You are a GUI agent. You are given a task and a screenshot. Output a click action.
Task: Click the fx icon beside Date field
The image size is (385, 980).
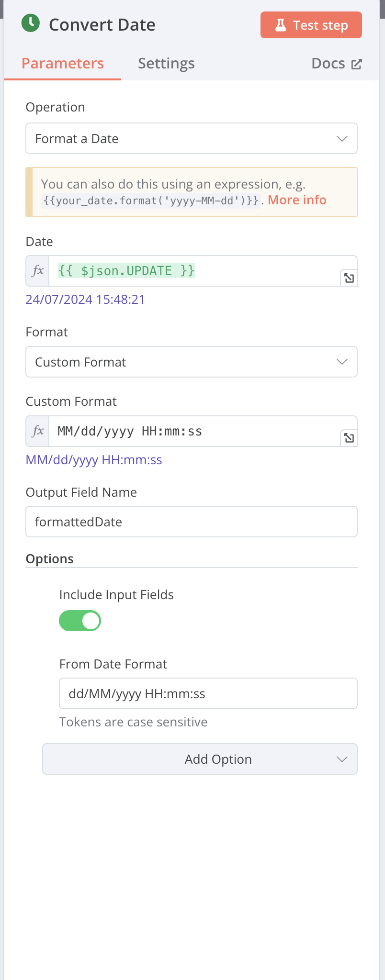pyautogui.click(x=38, y=271)
